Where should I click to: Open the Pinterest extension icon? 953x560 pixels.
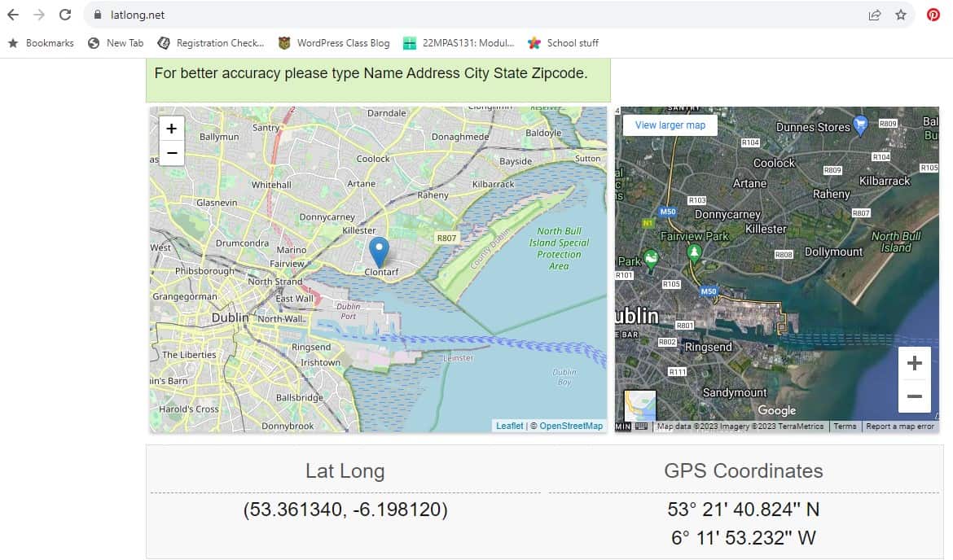pos(933,15)
